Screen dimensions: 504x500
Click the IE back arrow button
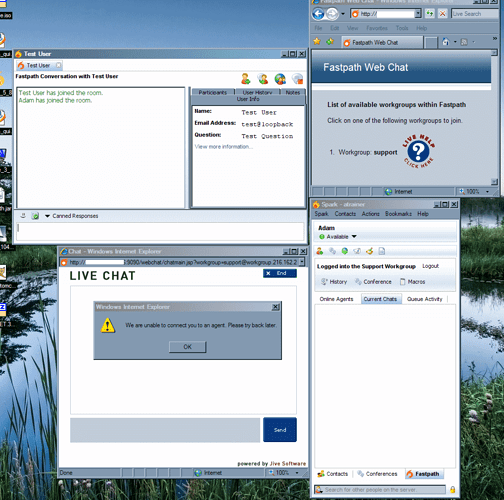point(318,14)
